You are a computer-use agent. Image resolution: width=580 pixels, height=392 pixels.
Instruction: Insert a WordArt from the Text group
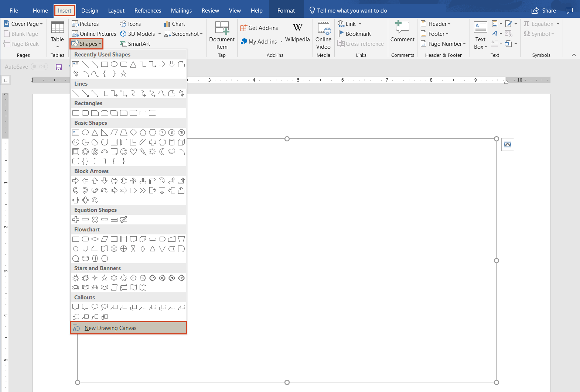click(x=495, y=34)
